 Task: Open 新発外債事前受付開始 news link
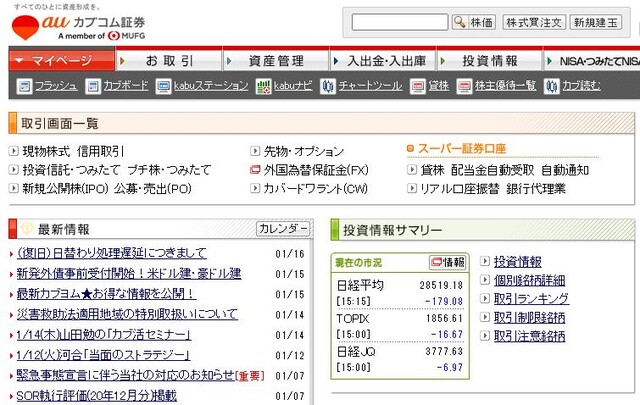(129, 274)
